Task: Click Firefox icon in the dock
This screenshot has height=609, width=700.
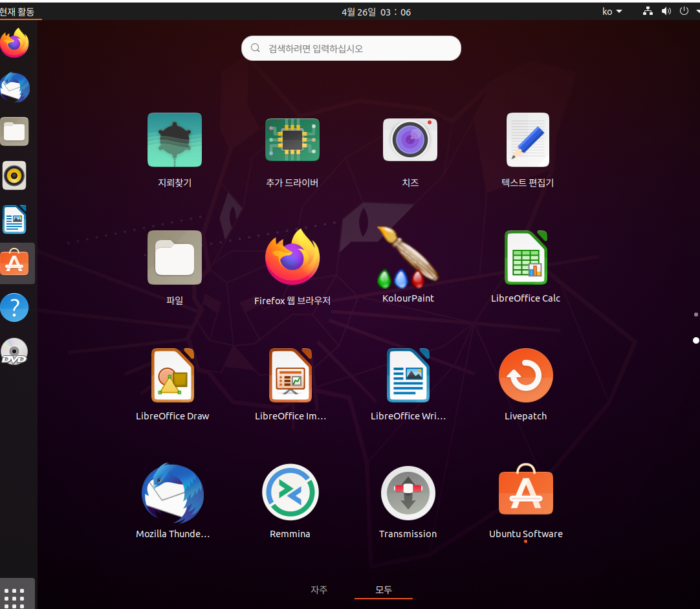Action: click(14, 43)
